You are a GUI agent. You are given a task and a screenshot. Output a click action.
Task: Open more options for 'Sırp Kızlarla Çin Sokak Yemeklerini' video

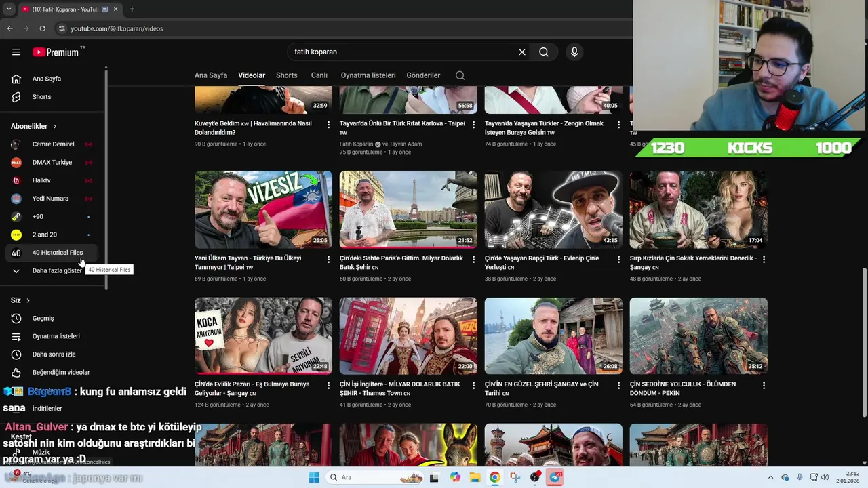click(764, 259)
